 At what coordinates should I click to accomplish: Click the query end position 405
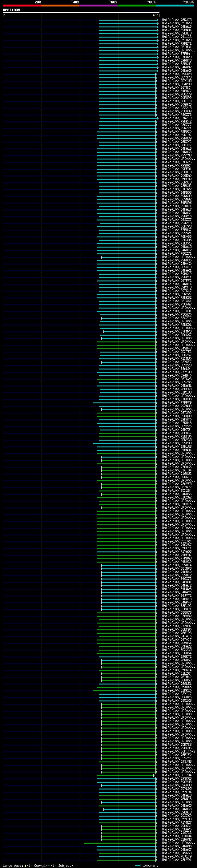click(155, 15)
